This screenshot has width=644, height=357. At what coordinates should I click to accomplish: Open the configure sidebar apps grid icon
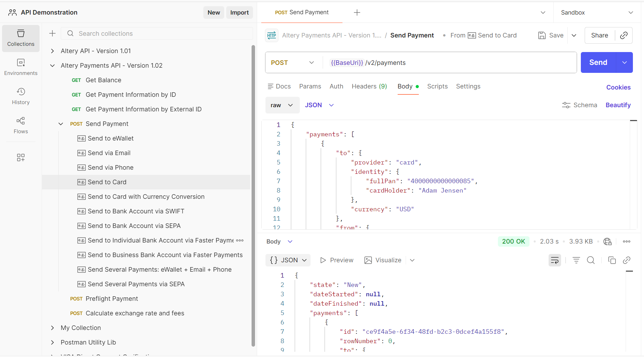pyautogui.click(x=21, y=158)
